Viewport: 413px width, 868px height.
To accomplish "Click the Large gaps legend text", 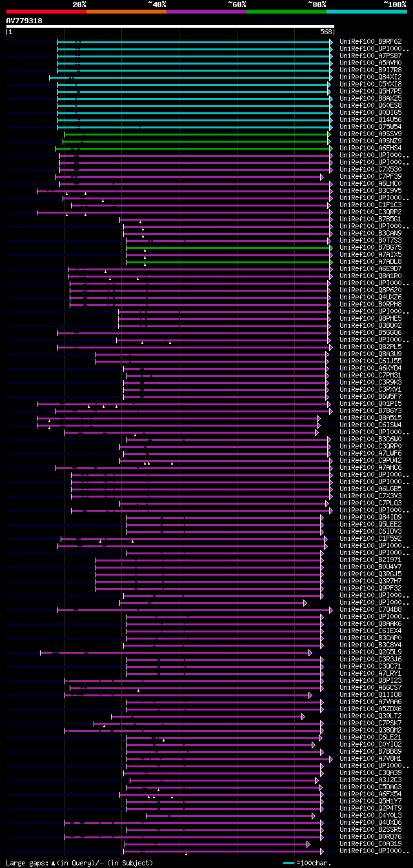I will [79, 863].
